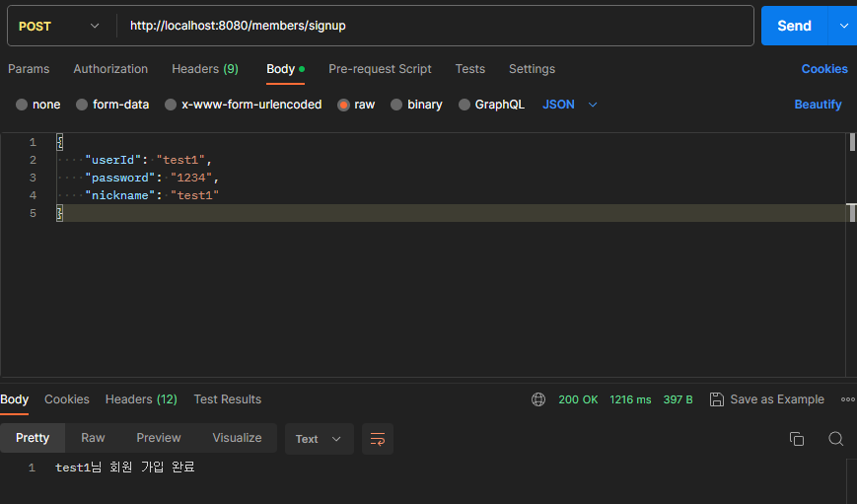Open the POST method dropdown

(58, 26)
